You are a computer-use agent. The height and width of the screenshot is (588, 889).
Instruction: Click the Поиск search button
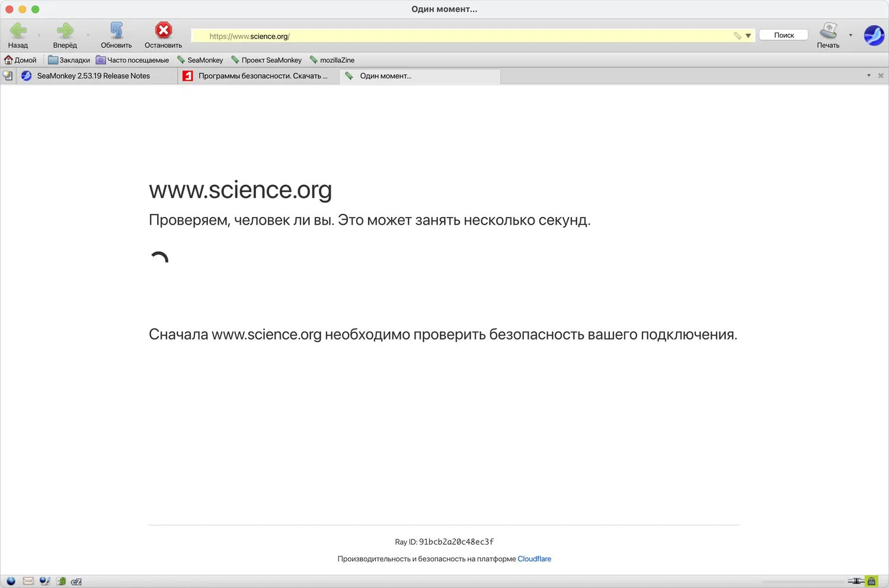pos(784,36)
